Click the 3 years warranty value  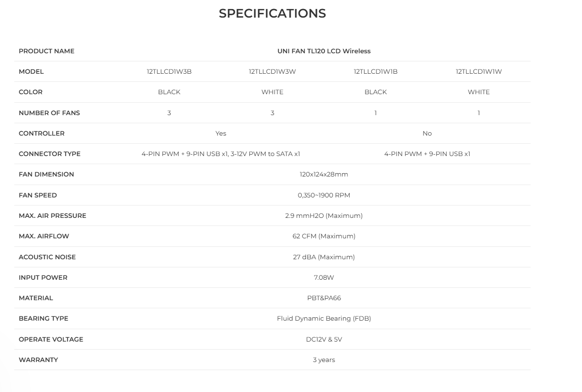tap(324, 360)
